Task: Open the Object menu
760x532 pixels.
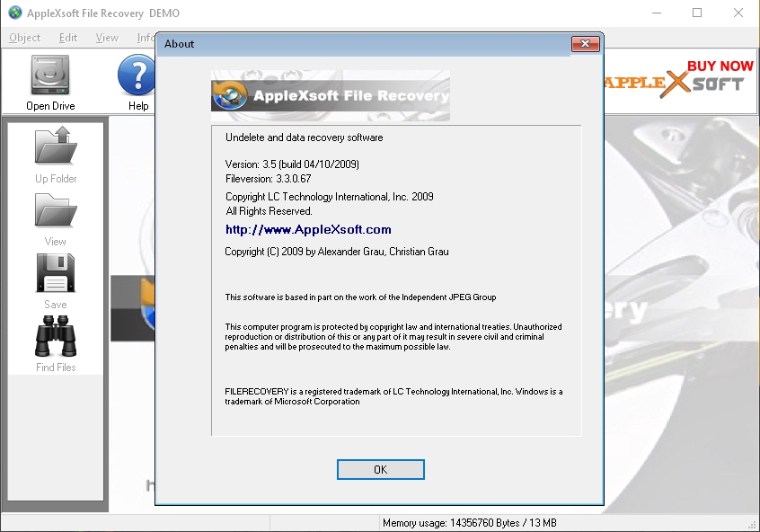Action: pos(25,38)
